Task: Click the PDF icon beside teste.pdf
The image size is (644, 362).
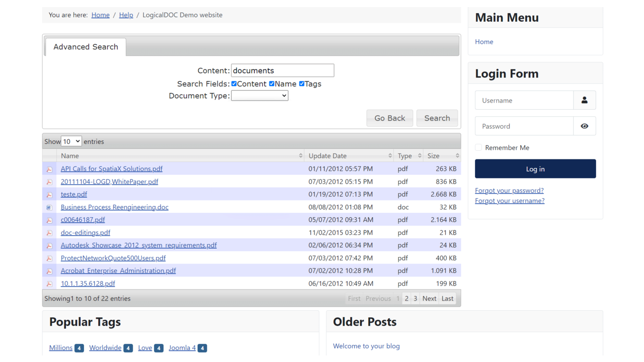Action: [49, 195]
